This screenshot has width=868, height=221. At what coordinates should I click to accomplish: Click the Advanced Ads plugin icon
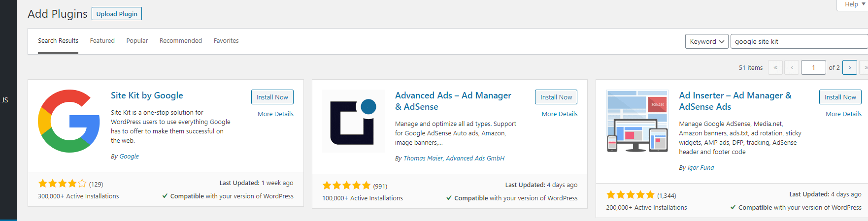(354, 121)
